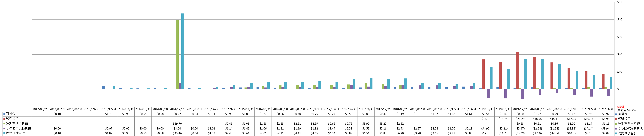Click the 2014/12/31 column header
644x136 pixels.
pyautogui.click(x=177, y=109)
